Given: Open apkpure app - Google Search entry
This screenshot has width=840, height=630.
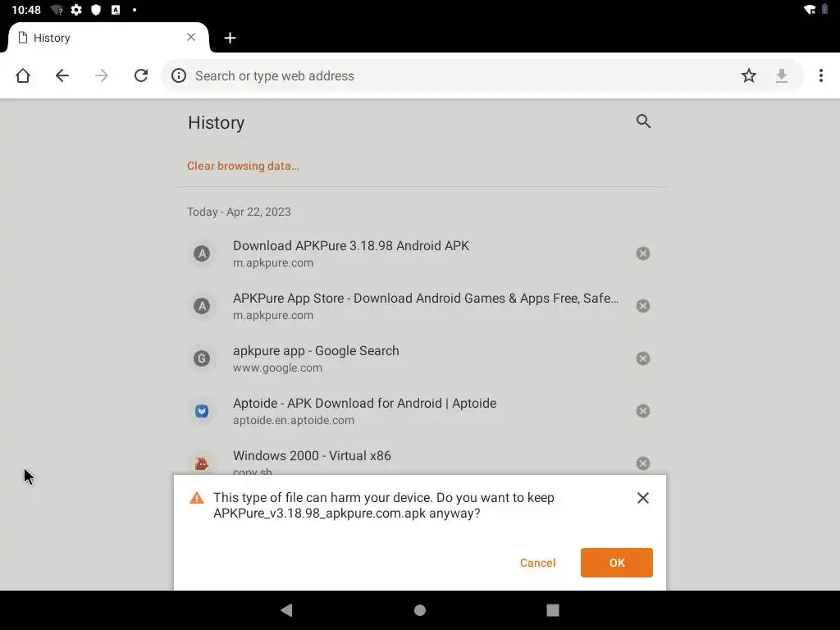Looking at the screenshot, I should 420,358.
